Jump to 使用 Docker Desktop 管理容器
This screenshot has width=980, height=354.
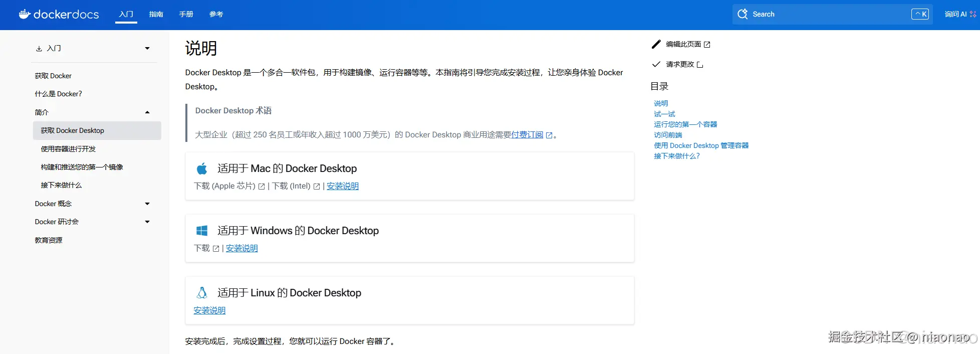click(x=701, y=145)
